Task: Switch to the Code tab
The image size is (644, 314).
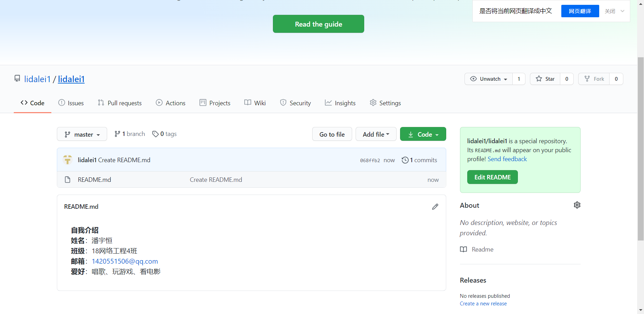Action: (x=32, y=103)
